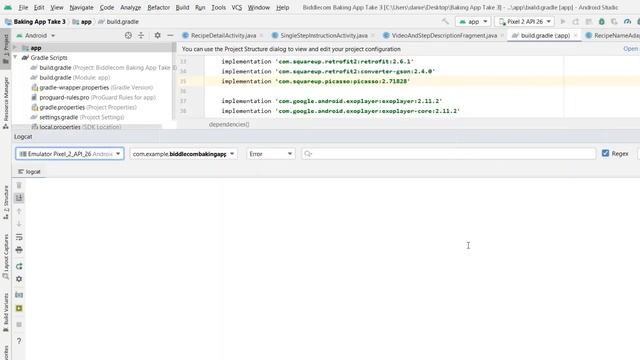Open the profiler gauge icon
This screenshot has width=640, height=360.
pyautogui.click(x=627, y=22)
